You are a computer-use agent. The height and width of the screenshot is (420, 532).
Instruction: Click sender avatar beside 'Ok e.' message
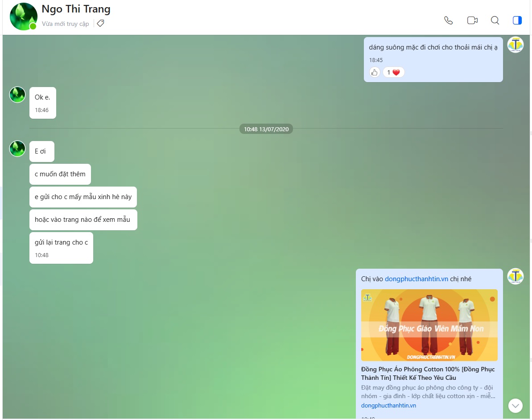18,95
